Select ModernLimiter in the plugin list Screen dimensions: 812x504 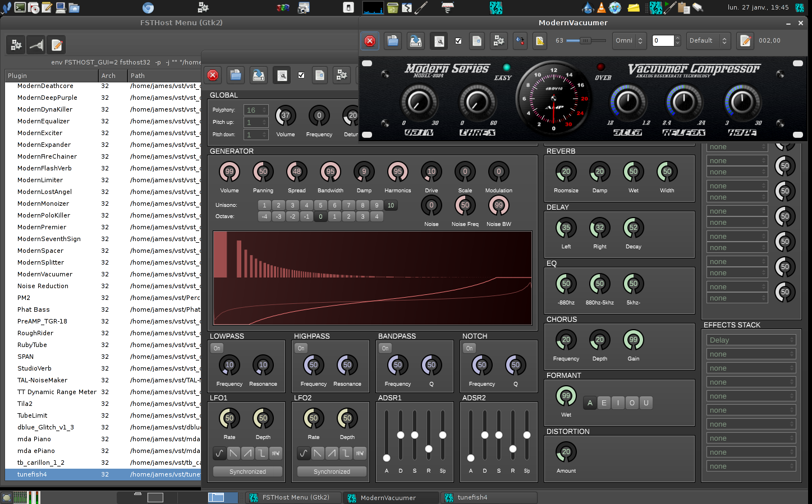40,180
